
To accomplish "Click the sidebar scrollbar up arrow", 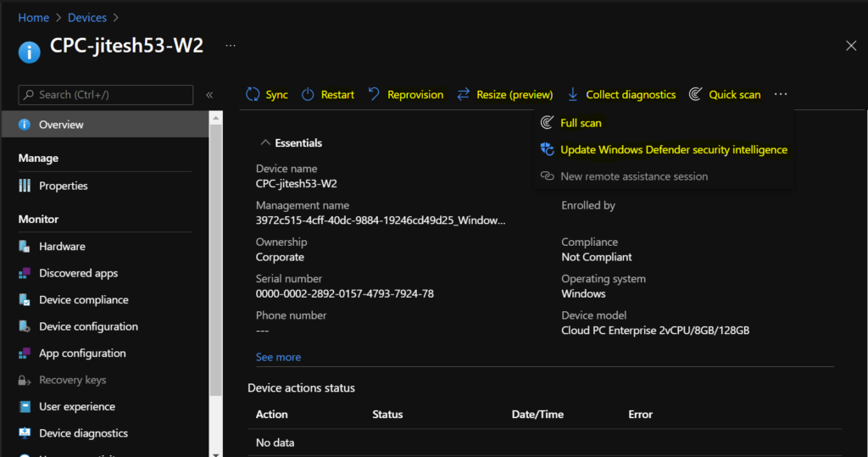I will [x=216, y=118].
